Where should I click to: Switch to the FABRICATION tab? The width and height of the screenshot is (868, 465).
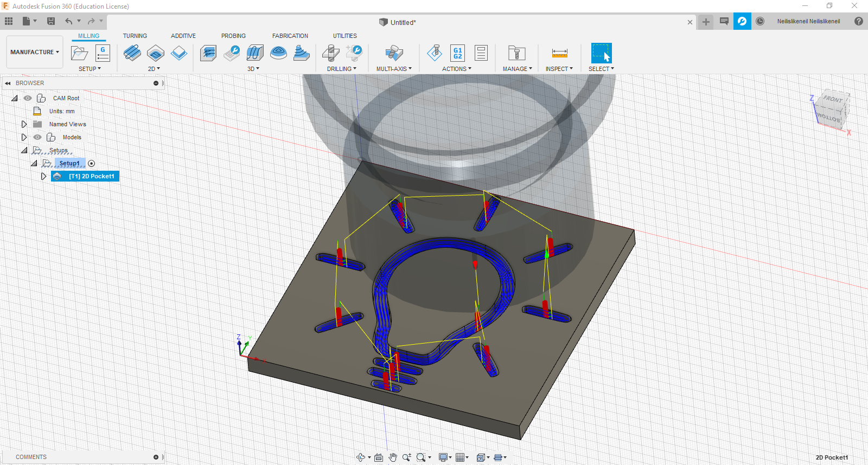coord(290,36)
